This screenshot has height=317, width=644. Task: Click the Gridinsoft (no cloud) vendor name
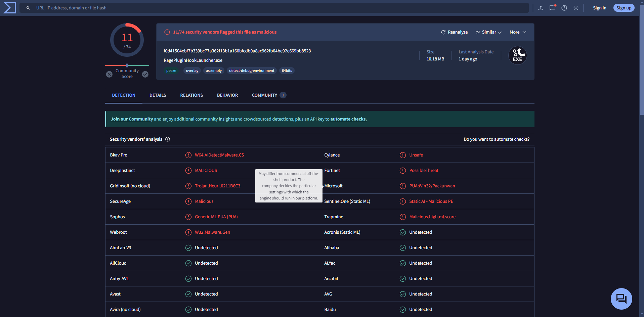130,186
